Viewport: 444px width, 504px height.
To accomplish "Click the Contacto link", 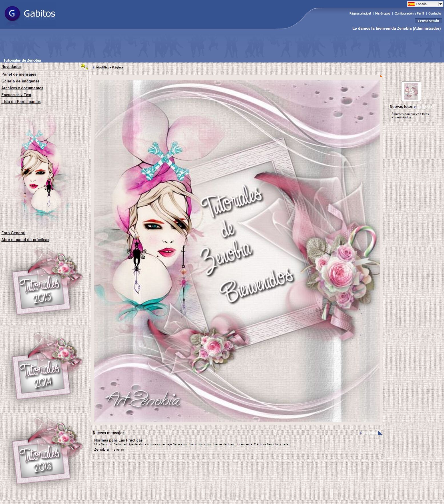I will [x=434, y=13].
